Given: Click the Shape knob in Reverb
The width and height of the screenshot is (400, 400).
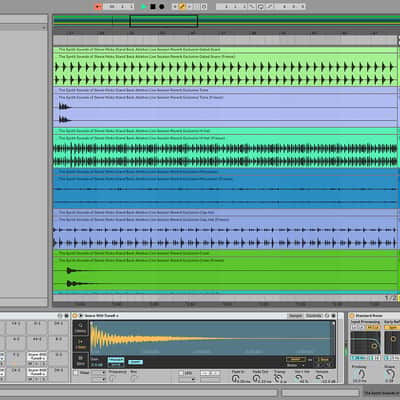Looking at the screenshot, I should pyautogui.click(x=390, y=374).
